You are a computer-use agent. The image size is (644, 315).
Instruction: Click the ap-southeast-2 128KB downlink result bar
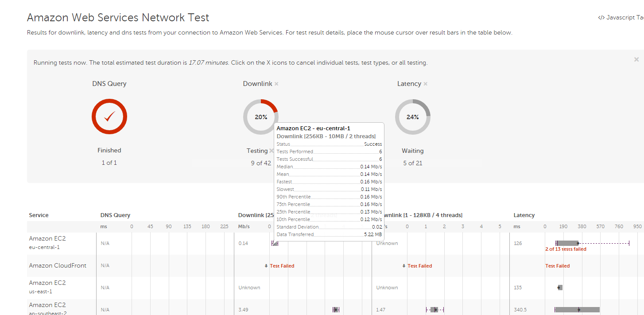(435, 310)
